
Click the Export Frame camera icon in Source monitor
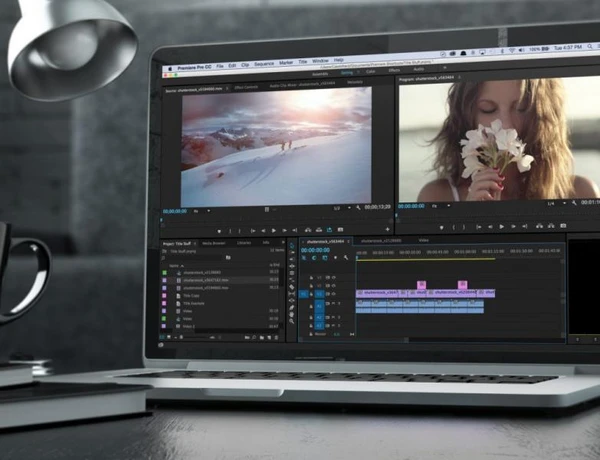[340, 230]
